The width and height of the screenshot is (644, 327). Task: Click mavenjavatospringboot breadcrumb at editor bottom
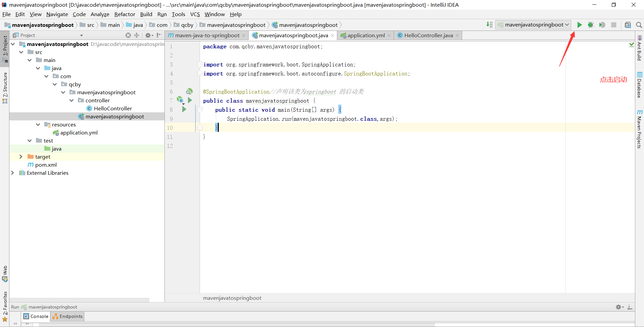tap(232, 298)
